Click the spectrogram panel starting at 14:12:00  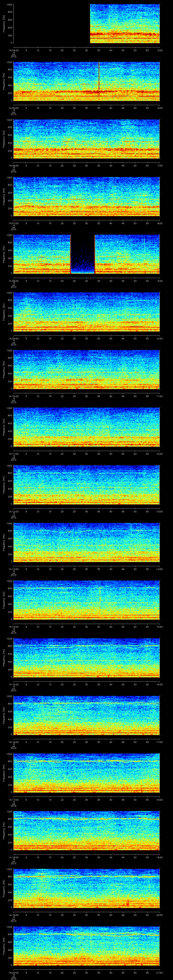[87, 485]
